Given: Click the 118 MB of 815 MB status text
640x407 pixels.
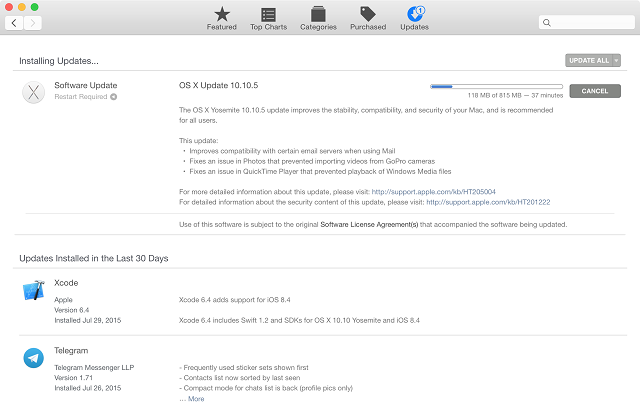Looking at the screenshot, I should [515, 95].
